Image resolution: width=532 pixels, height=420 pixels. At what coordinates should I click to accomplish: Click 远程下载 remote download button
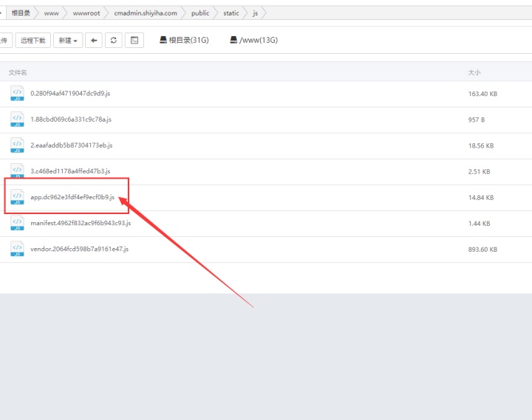click(x=33, y=41)
